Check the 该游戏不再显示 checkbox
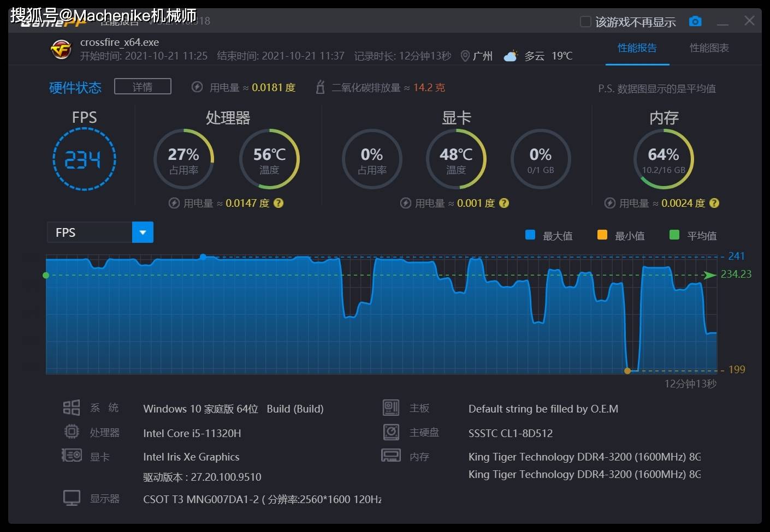 pyautogui.click(x=584, y=21)
